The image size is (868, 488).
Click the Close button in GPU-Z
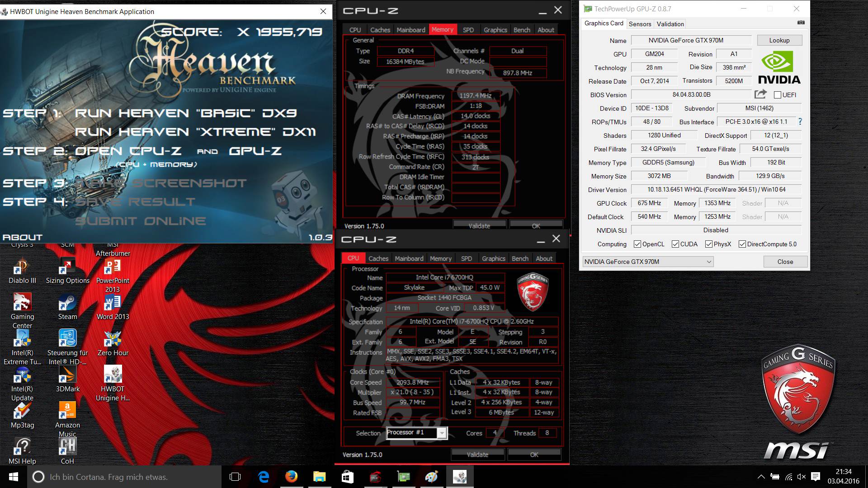(785, 262)
